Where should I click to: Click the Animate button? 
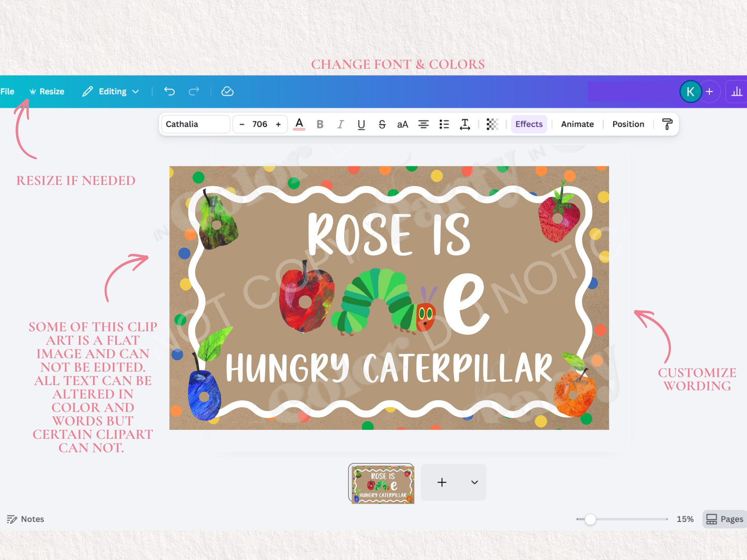pos(577,124)
